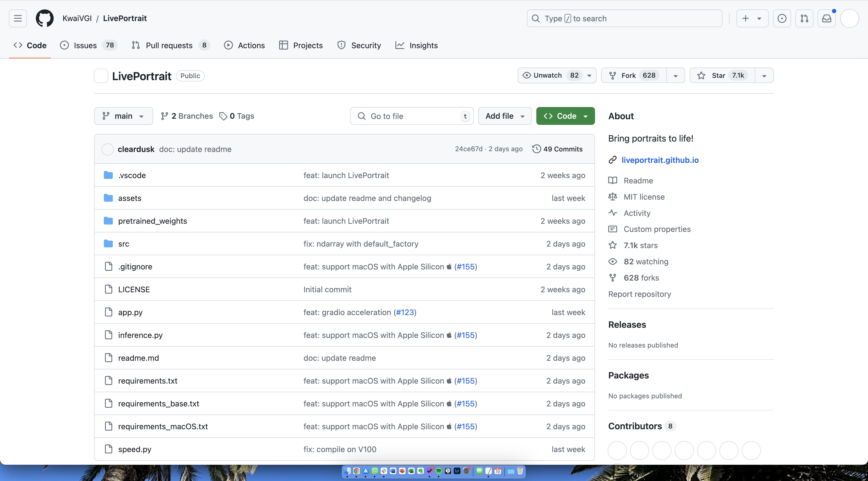Open the hamburger navigation menu
The image size is (868, 481).
(x=18, y=18)
